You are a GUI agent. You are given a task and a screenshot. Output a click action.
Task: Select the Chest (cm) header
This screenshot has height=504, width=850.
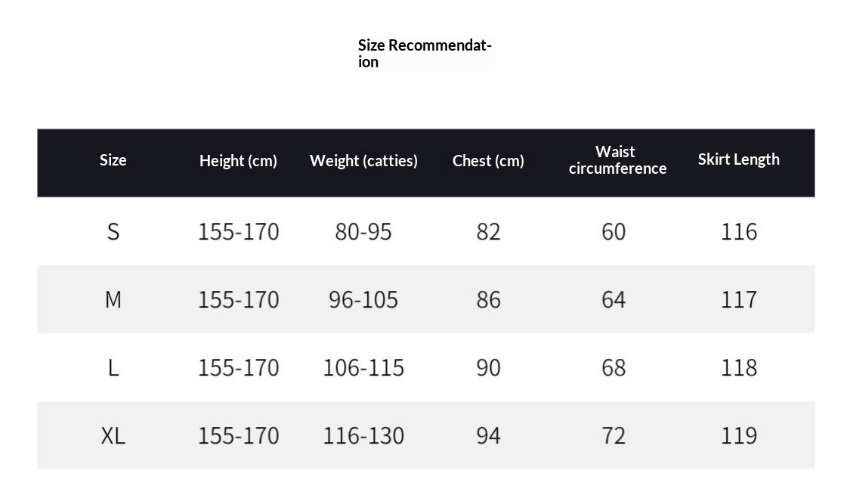pyautogui.click(x=488, y=161)
